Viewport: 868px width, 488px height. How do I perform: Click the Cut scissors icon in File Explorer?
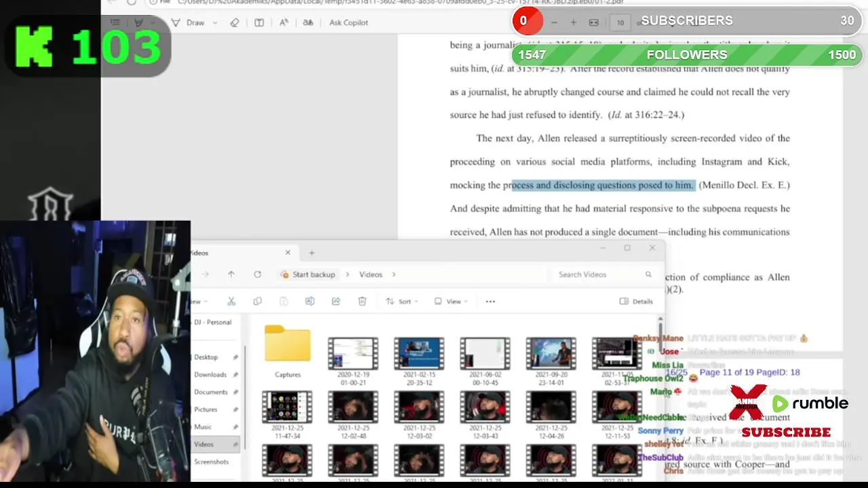(231, 302)
